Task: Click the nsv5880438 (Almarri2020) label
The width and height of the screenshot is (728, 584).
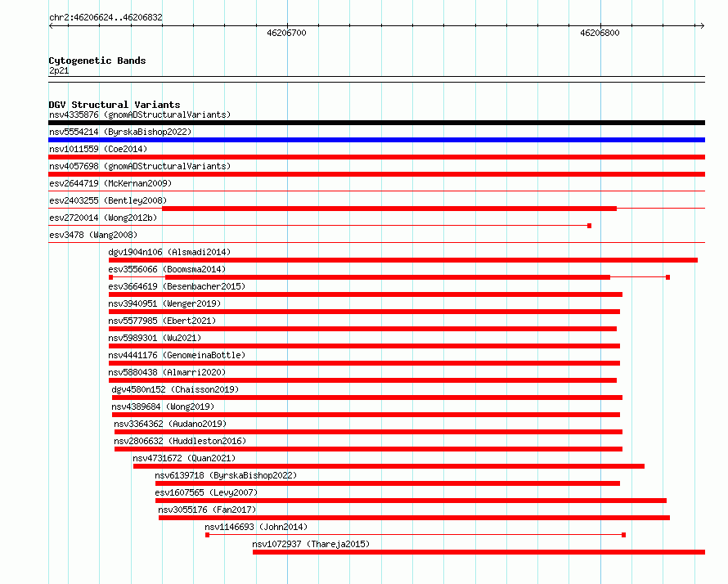Action: click(x=167, y=372)
